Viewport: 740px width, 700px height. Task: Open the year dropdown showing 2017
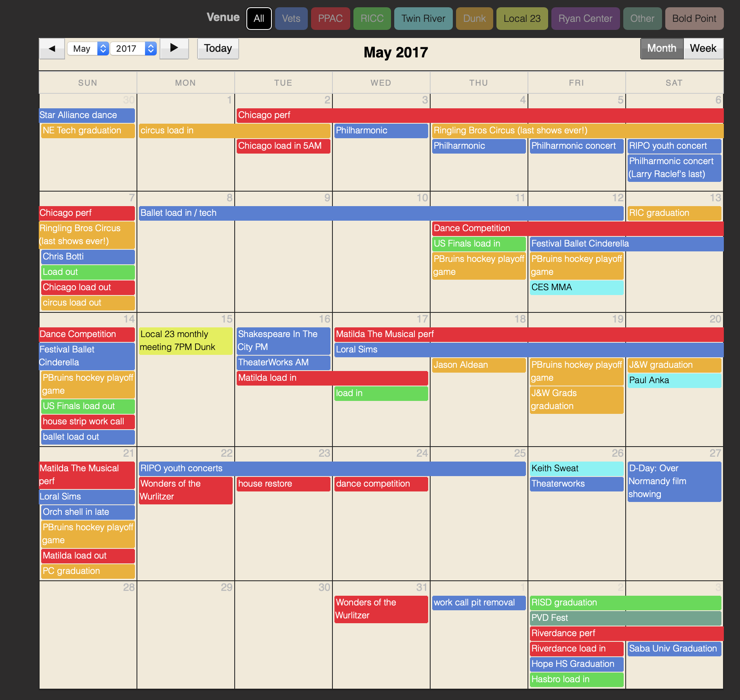[x=133, y=49]
